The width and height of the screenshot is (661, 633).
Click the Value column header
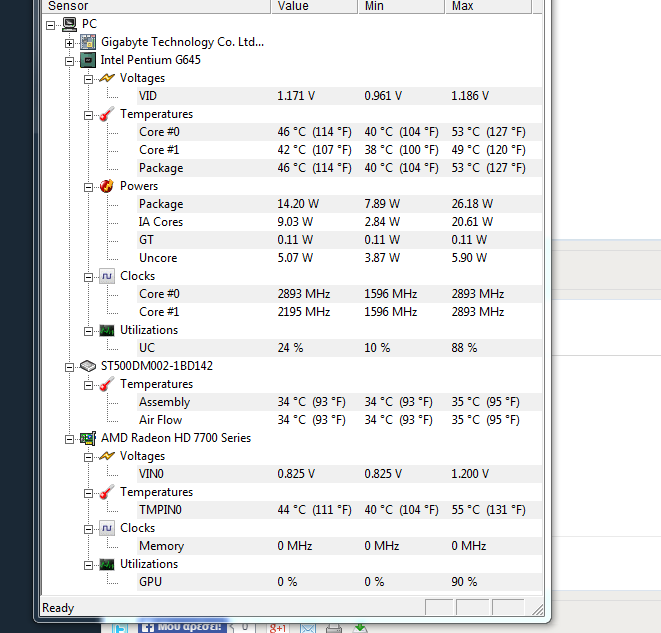[314, 6]
